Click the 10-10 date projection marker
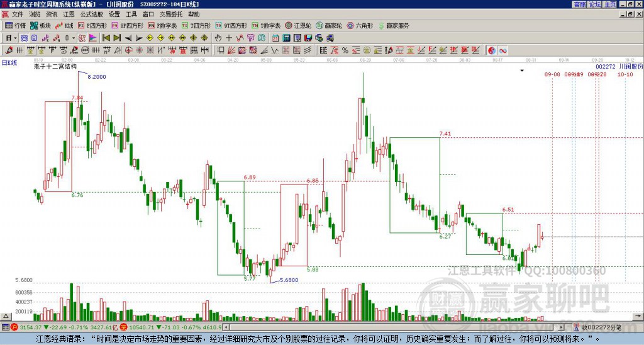The height and width of the screenshot is (345, 644). point(625,74)
